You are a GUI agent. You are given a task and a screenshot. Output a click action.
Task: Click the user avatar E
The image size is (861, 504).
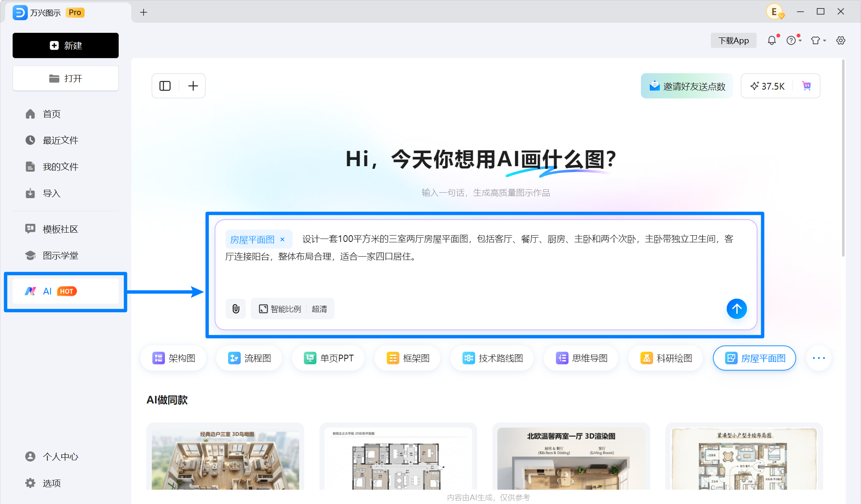(x=774, y=12)
